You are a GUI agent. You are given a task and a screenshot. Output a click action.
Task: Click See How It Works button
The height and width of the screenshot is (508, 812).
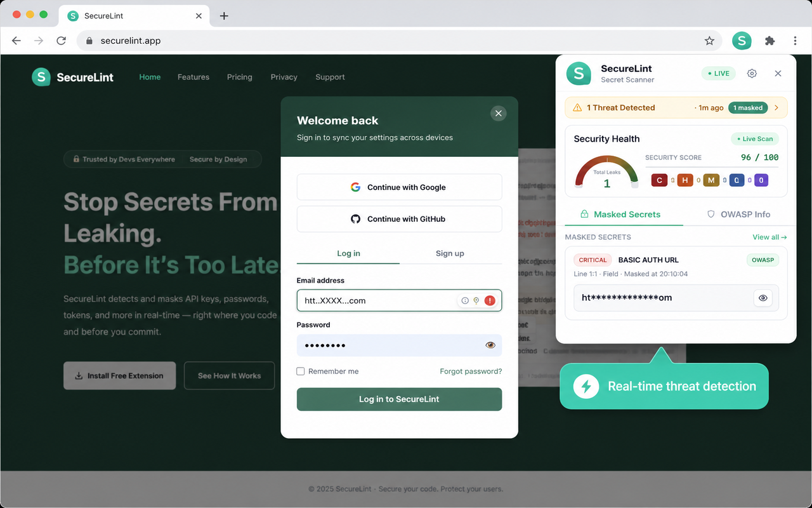coord(229,376)
